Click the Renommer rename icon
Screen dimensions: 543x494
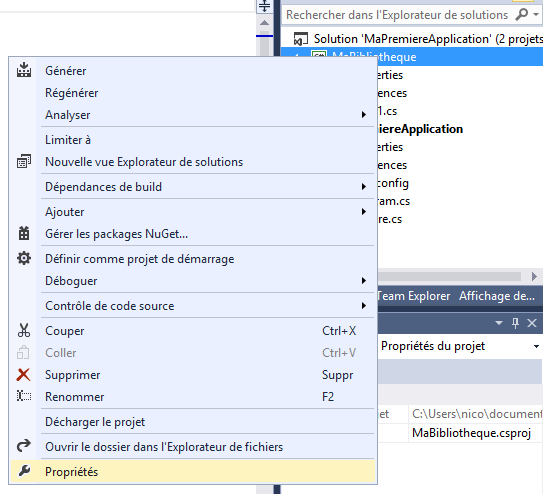click(24, 396)
